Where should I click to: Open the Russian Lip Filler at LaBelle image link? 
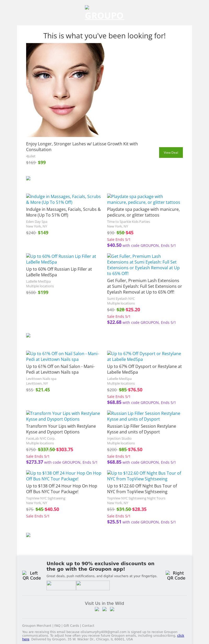(61, 259)
